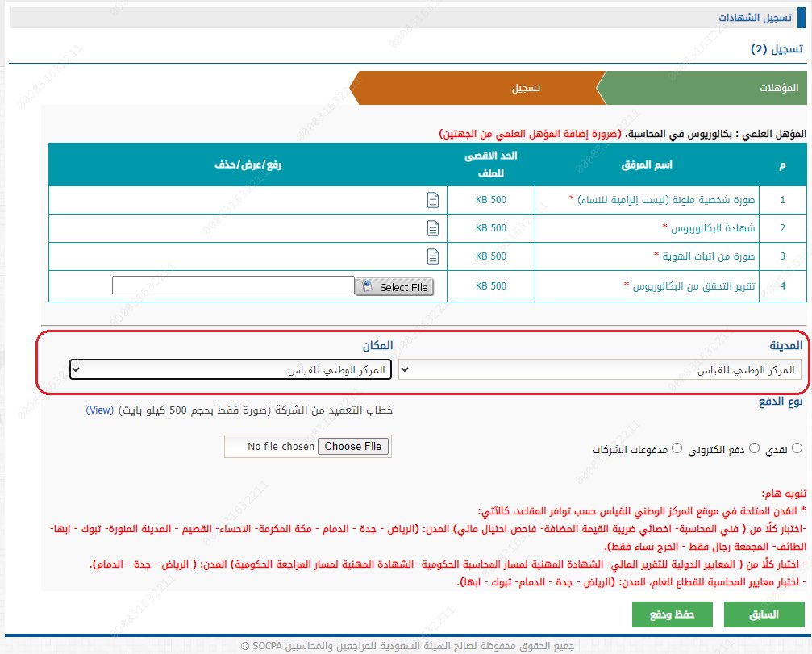Select the مدفوعات الشركات payment option
The height and width of the screenshot is (654, 812).
point(677,448)
